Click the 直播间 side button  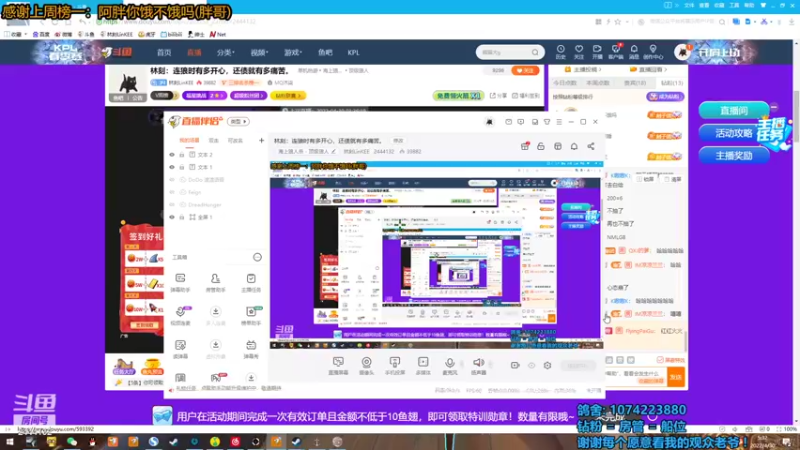point(734,110)
